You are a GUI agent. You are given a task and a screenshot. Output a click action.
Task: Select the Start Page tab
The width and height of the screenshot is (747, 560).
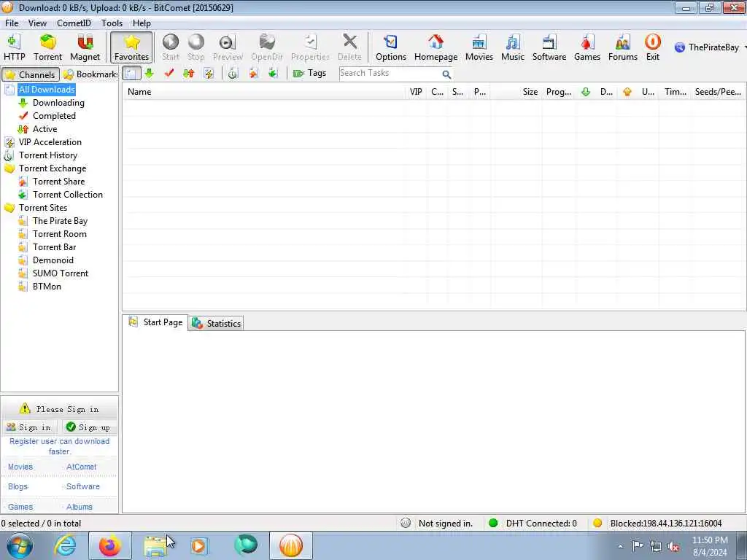coord(155,322)
